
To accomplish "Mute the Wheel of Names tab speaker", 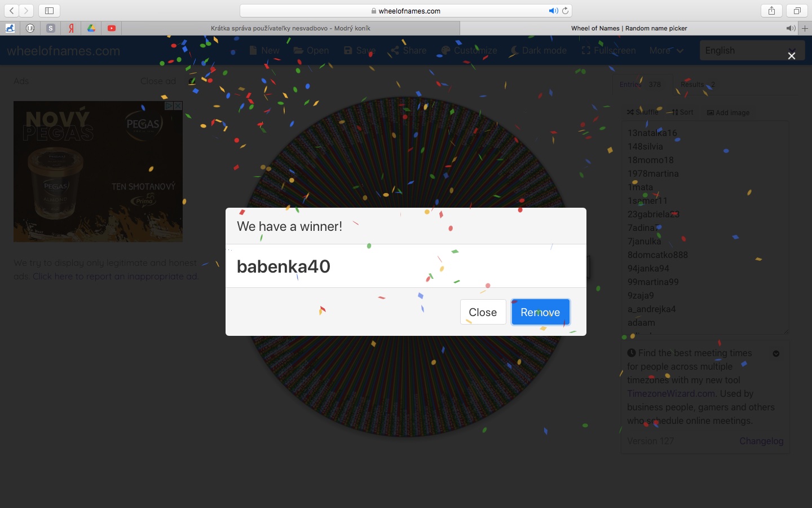I will (790, 28).
